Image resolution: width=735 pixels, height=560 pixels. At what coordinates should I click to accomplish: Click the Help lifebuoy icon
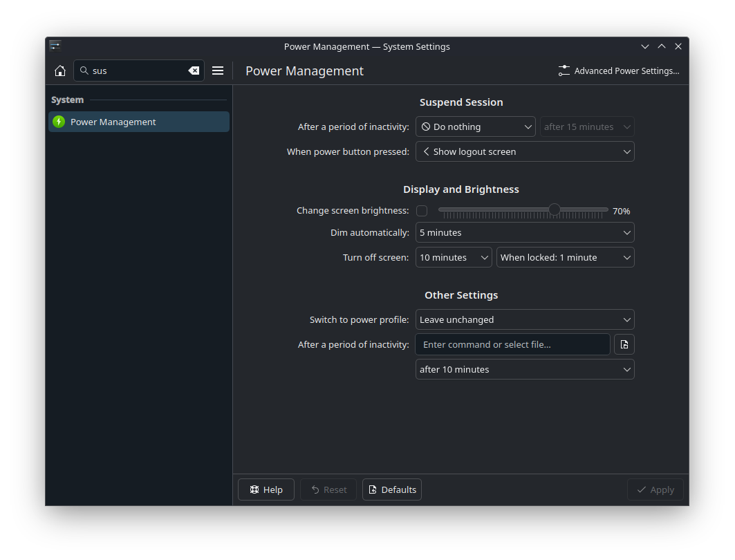pyautogui.click(x=254, y=489)
